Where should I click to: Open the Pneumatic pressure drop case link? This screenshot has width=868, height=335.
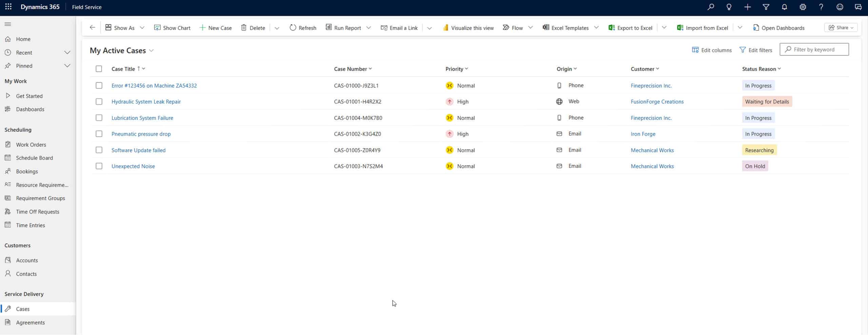[141, 134]
